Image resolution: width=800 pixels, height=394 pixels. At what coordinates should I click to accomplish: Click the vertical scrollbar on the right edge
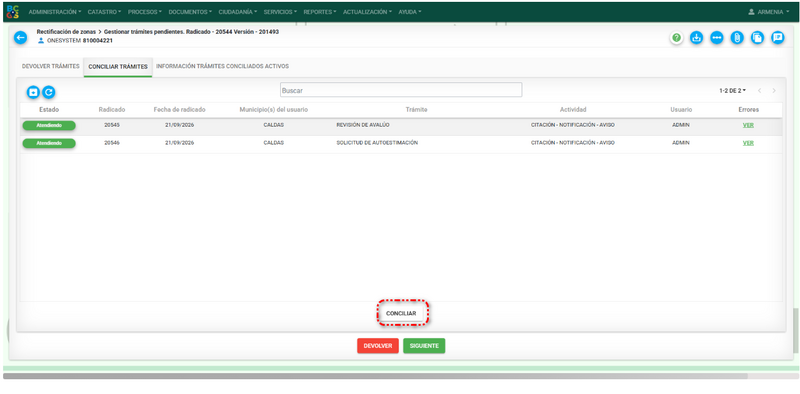pos(795,330)
